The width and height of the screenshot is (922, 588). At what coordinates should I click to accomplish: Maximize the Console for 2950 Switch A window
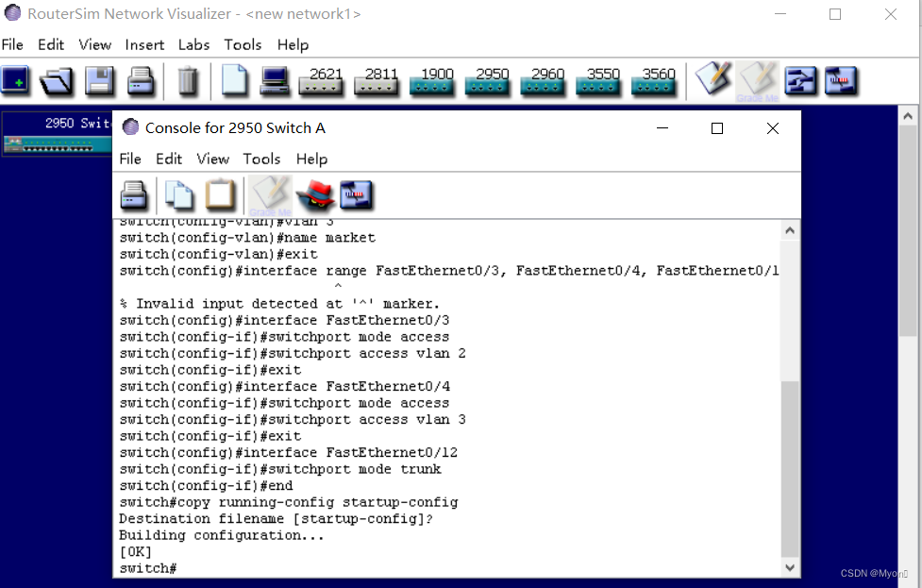click(x=717, y=128)
